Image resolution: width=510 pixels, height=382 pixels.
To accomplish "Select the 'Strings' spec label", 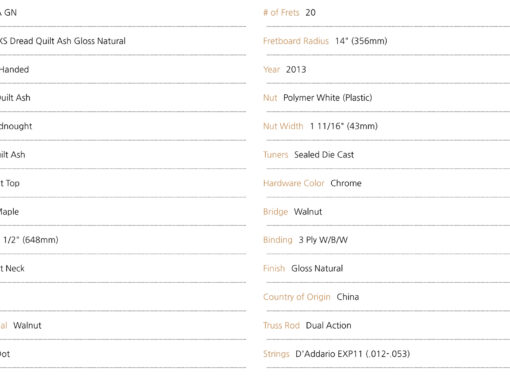I will [276, 354].
